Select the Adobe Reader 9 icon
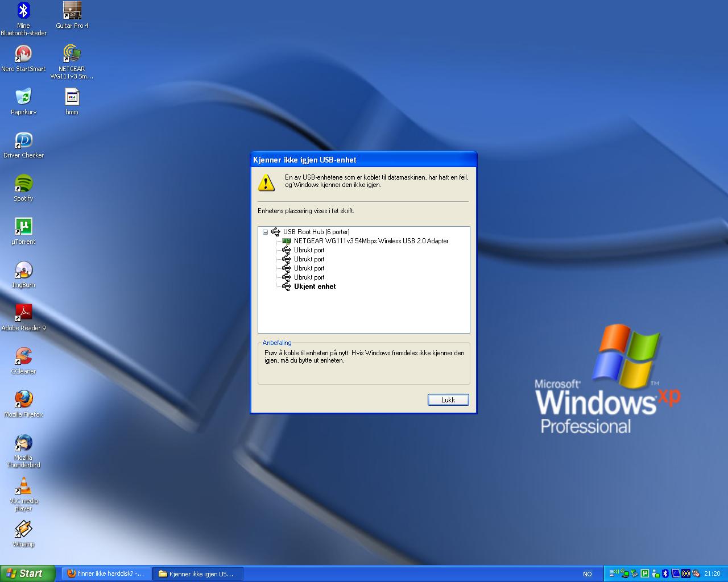Image resolution: width=728 pixels, height=582 pixels. (x=23, y=318)
